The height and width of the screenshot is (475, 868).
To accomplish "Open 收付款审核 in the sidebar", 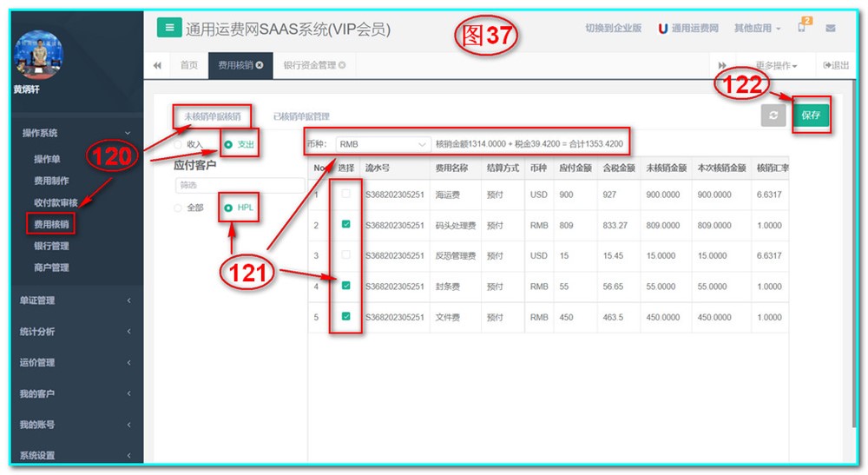I will point(56,202).
